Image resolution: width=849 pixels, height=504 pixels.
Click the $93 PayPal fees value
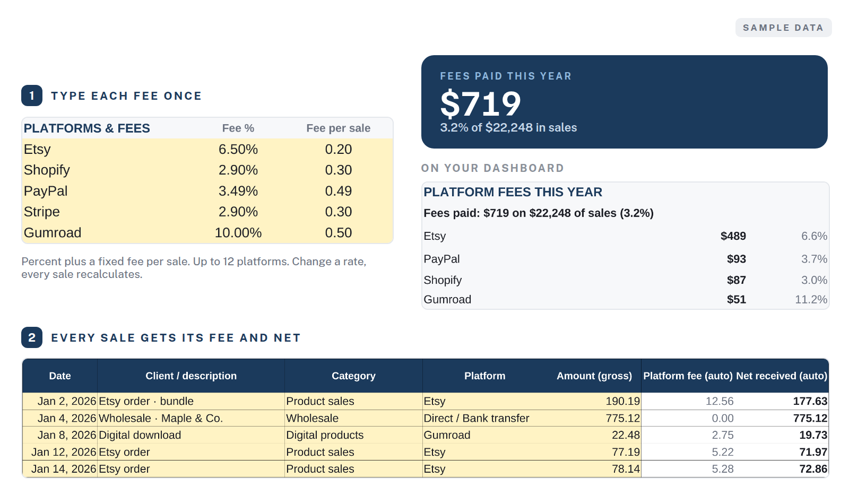737,259
